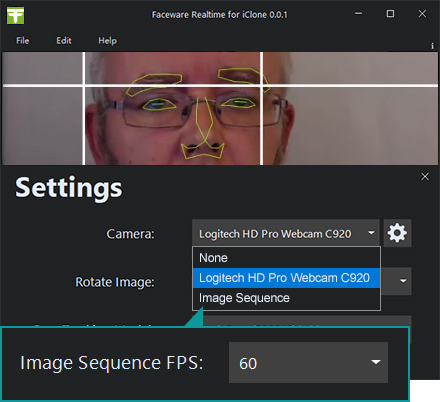Close the Faceware Realtime window
440x402 pixels.
click(422, 14)
